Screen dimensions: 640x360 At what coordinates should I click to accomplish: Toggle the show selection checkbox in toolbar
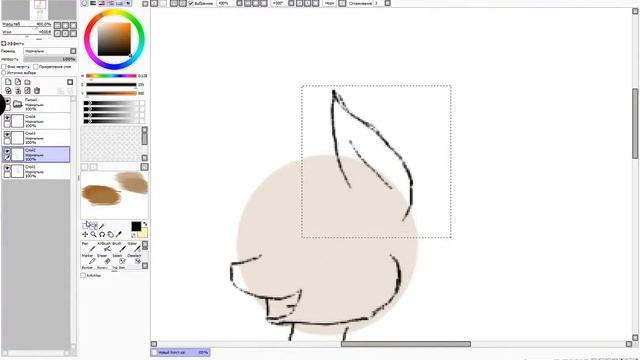(191, 3)
